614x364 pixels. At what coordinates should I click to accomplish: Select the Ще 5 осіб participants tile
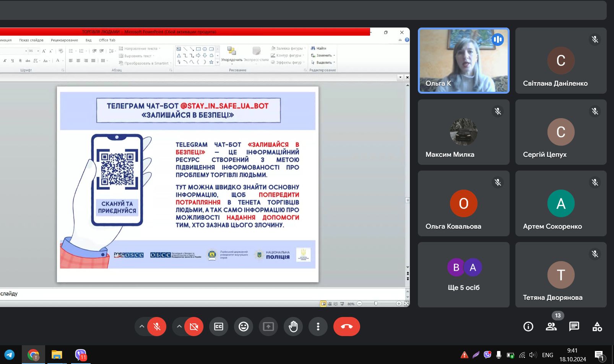click(463, 275)
